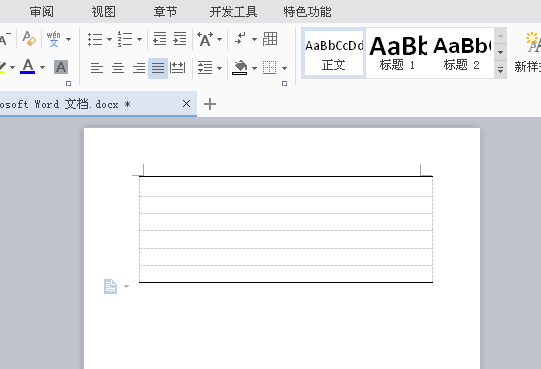541x369 pixels.
Task: Open the numbering style dropdown
Action: coord(139,39)
